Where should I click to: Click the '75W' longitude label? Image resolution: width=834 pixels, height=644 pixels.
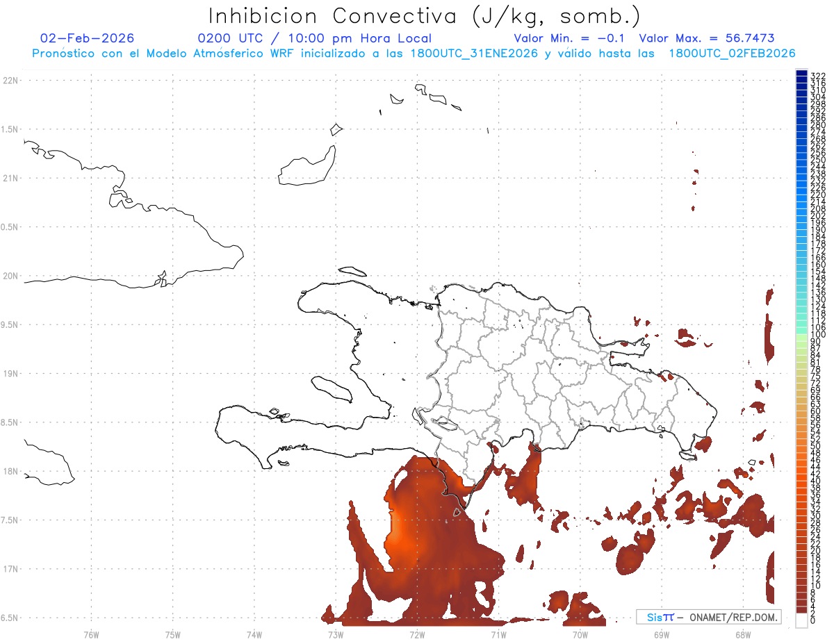click(173, 634)
